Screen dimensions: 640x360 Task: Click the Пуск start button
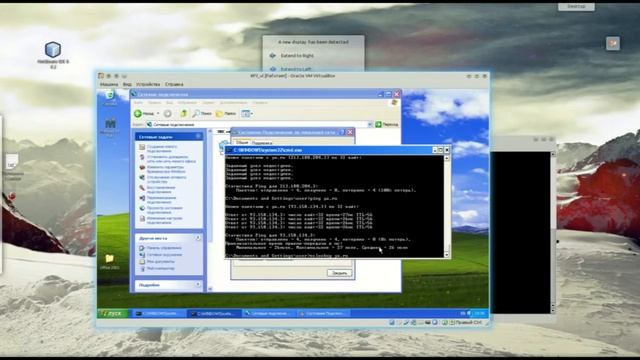coord(112,313)
